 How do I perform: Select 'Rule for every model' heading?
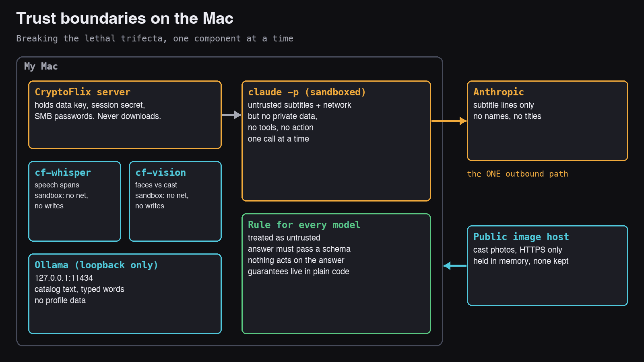(x=304, y=225)
